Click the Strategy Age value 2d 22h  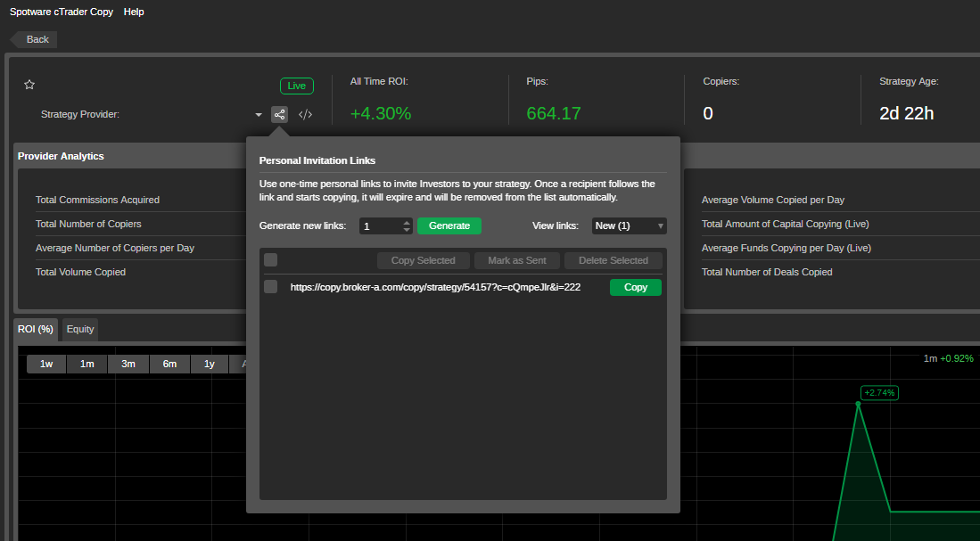(x=906, y=114)
